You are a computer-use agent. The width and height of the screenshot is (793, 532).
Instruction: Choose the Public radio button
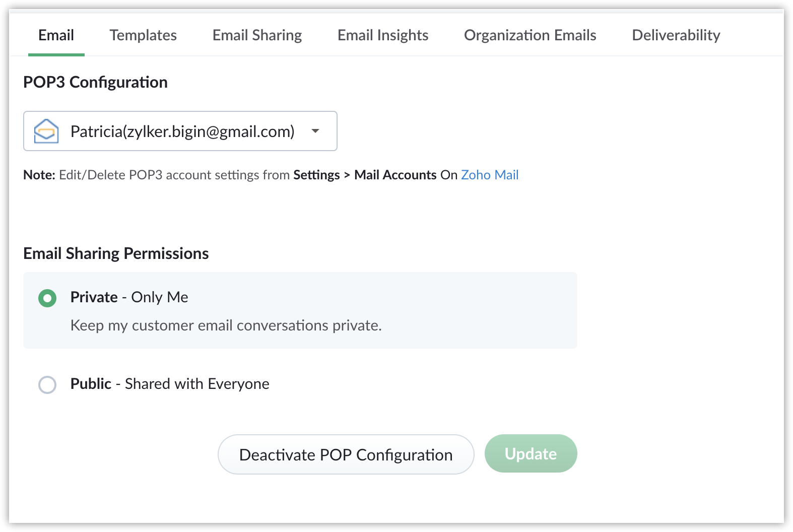pos(47,385)
